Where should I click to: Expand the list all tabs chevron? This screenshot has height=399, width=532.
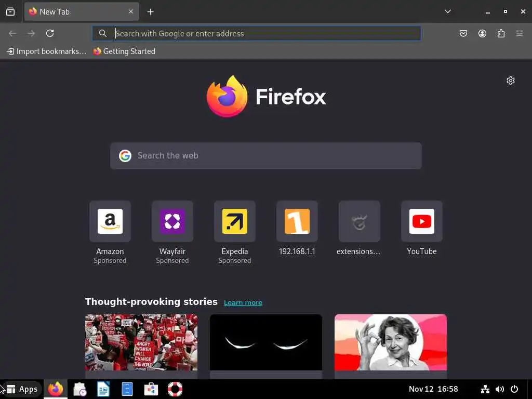448,11
